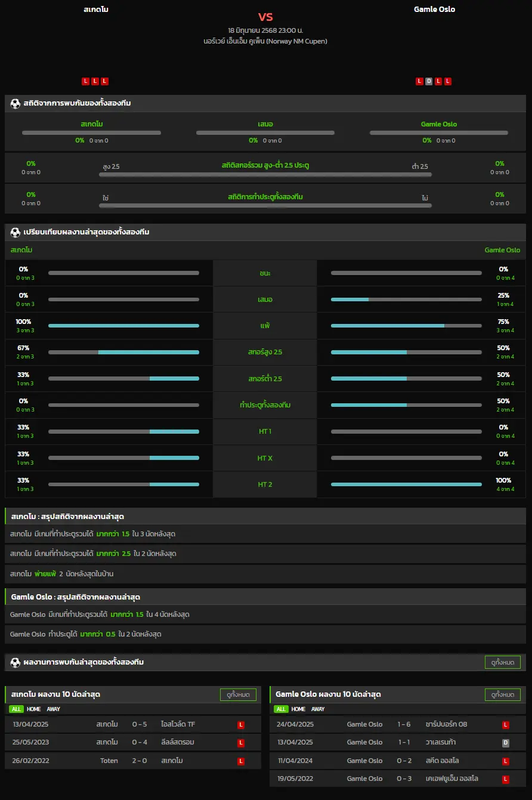The image size is (532, 800).
Task: Click the HT X row label
Action: pyautogui.click(x=265, y=458)
